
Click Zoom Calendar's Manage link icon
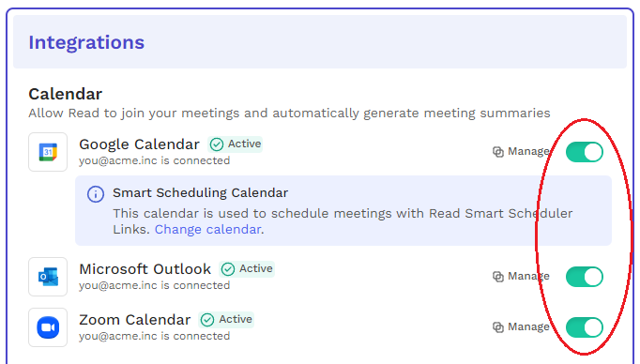pos(498,327)
